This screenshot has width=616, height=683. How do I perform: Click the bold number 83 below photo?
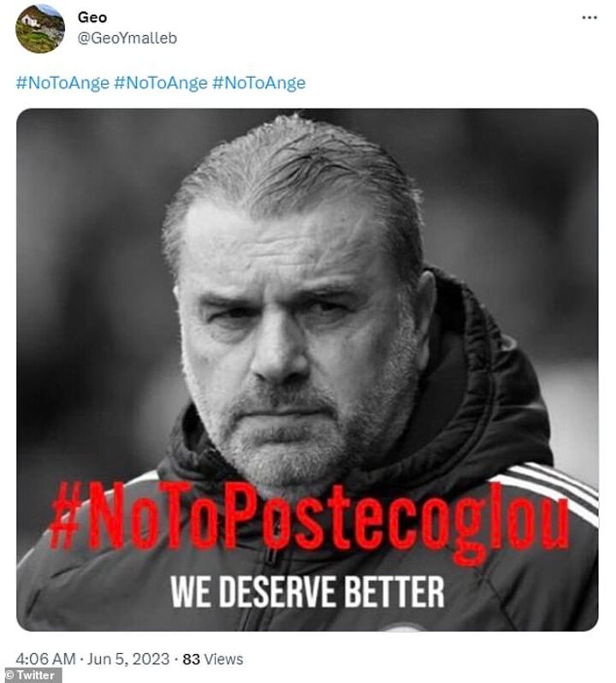click(x=192, y=659)
